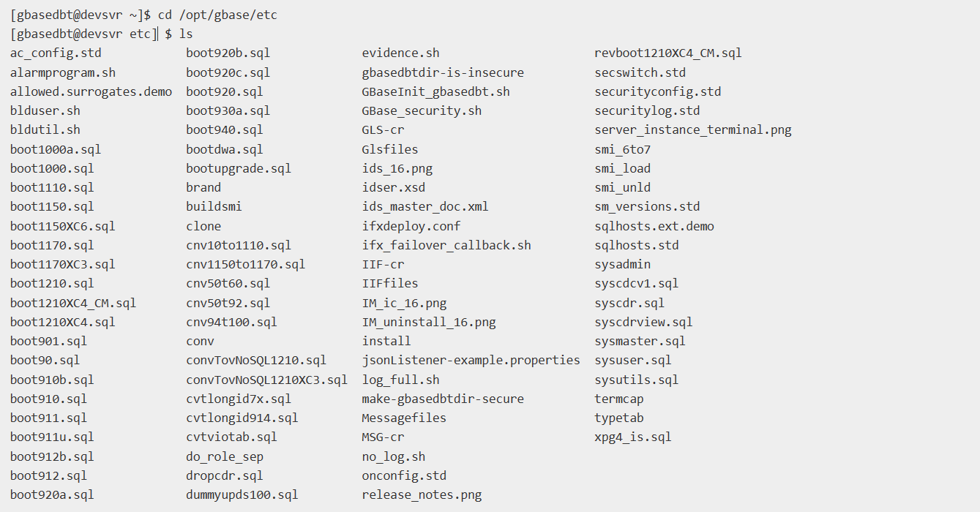980x512 pixels.
Task: Click the release_notes.png entry
Action: [422, 494]
